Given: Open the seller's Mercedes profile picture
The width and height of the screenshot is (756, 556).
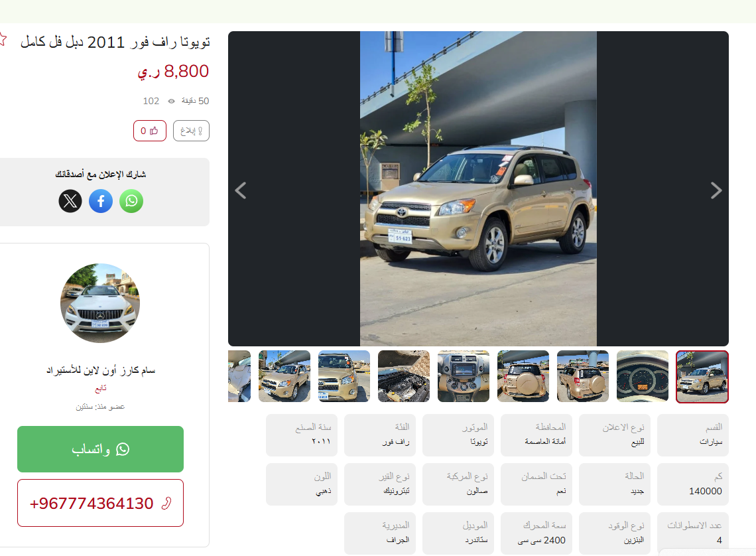Looking at the screenshot, I should pyautogui.click(x=99, y=303).
